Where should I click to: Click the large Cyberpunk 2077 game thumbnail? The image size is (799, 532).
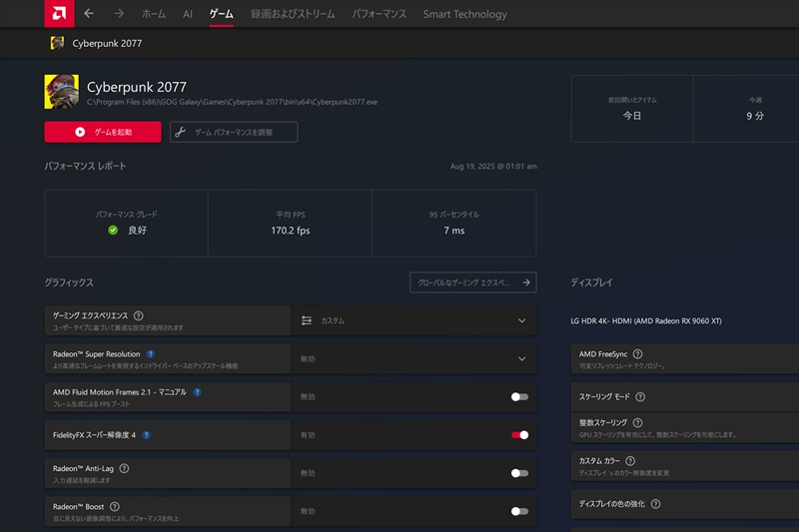coord(62,92)
